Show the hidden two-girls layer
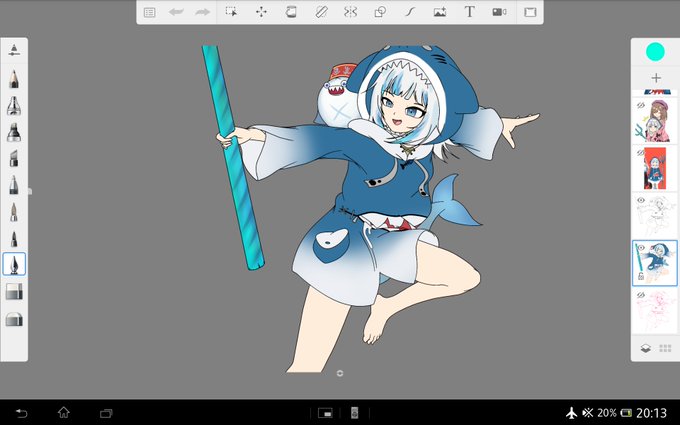This screenshot has width=680, height=425. coord(641,105)
